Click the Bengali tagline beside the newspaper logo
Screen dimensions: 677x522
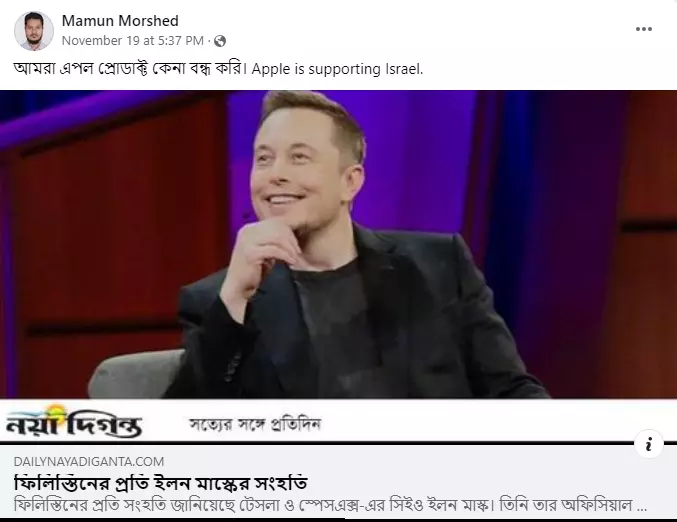(255, 424)
